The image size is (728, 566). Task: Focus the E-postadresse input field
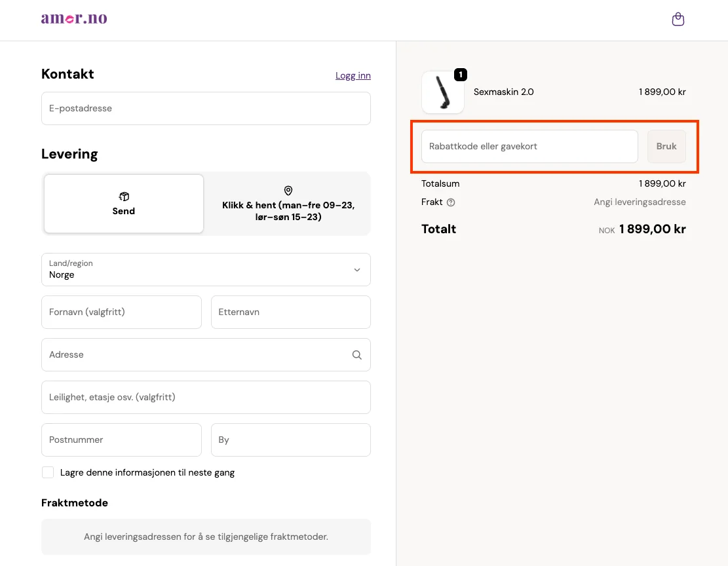click(206, 109)
